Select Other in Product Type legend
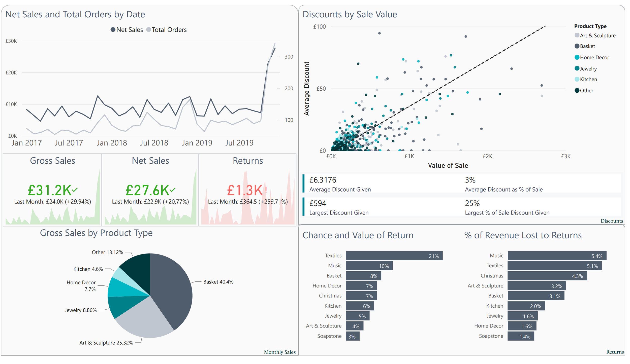This screenshot has height=364, width=630. pos(586,91)
